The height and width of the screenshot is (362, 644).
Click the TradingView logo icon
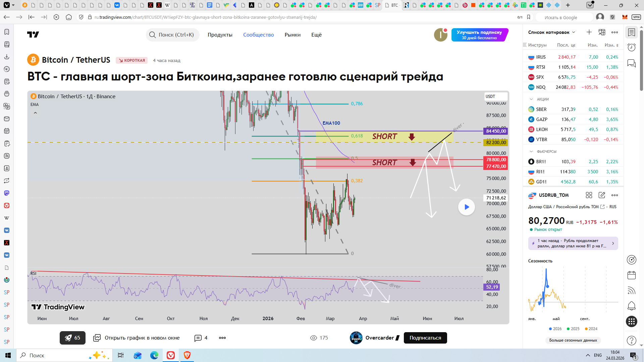pos(33,35)
